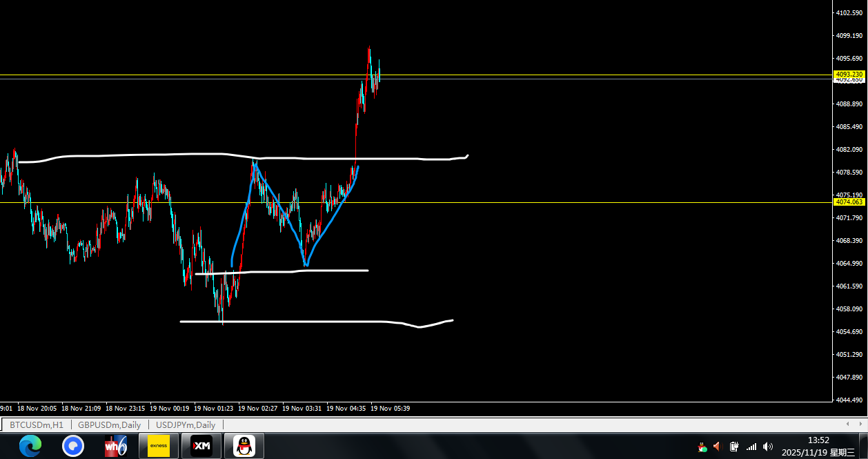Switch to the Exness terminal window
Image resolution: width=868 pixels, height=459 pixels.
point(159,446)
